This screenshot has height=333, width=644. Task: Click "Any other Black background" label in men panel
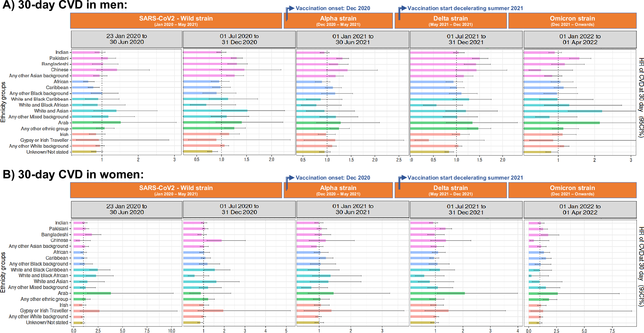tap(39, 93)
